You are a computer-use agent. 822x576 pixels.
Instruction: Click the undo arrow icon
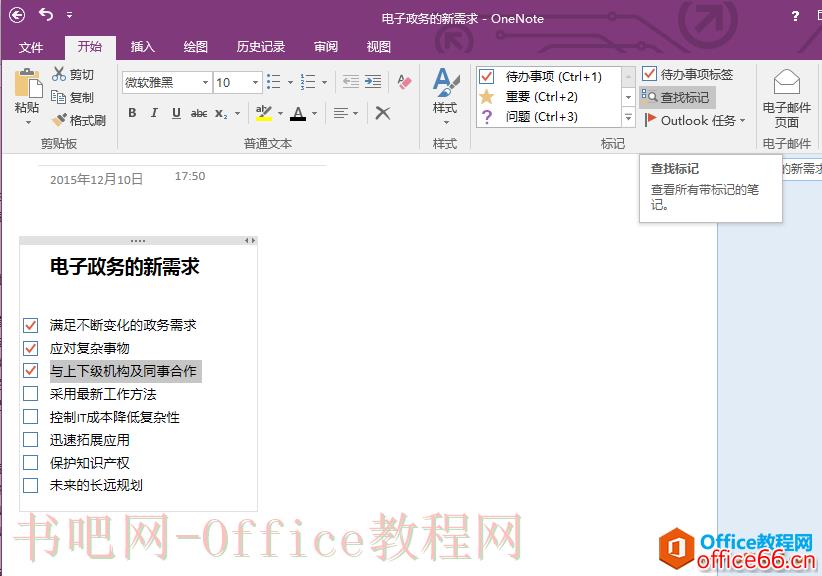pyautogui.click(x=46, y=15)
